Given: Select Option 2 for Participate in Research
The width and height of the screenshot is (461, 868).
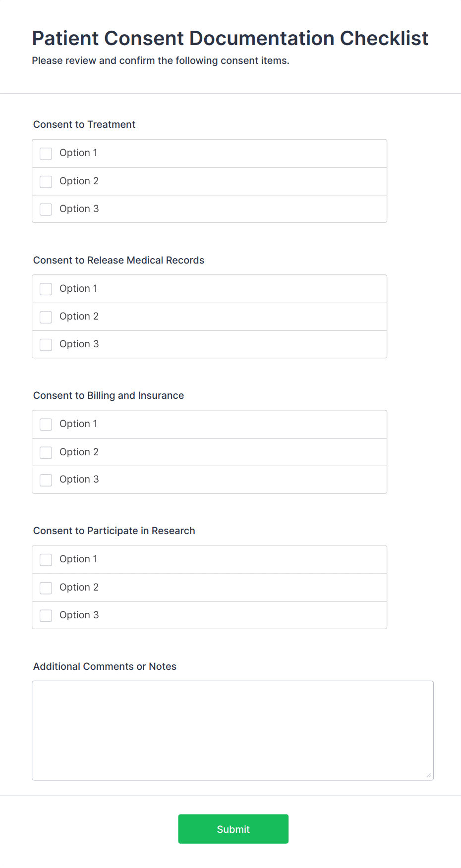Looking at the screenshot, I should click(x=46, y=588).
